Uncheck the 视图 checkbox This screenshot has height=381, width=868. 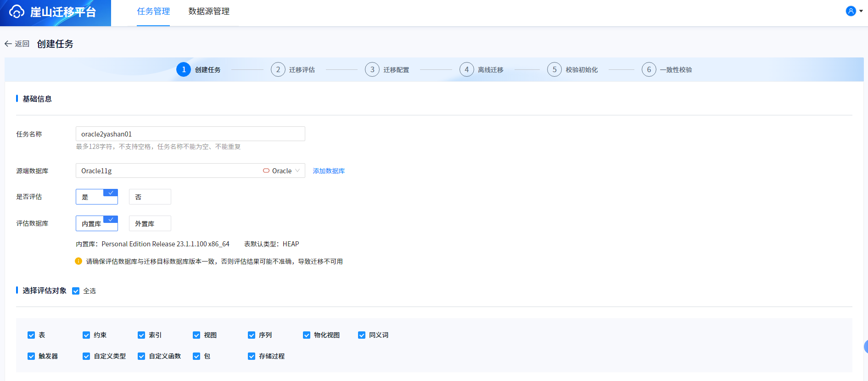tap(196, 335)
